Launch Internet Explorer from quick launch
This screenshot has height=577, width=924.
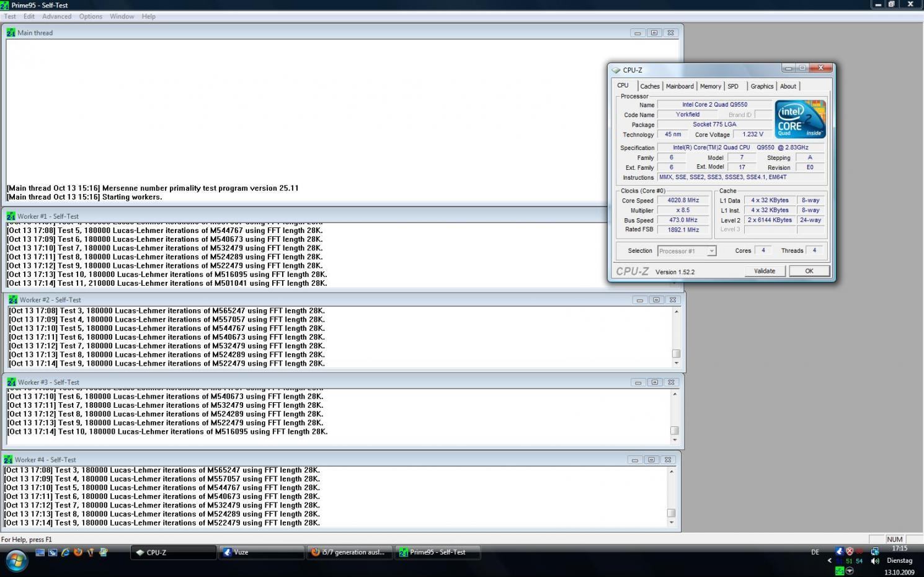[65, 552]
